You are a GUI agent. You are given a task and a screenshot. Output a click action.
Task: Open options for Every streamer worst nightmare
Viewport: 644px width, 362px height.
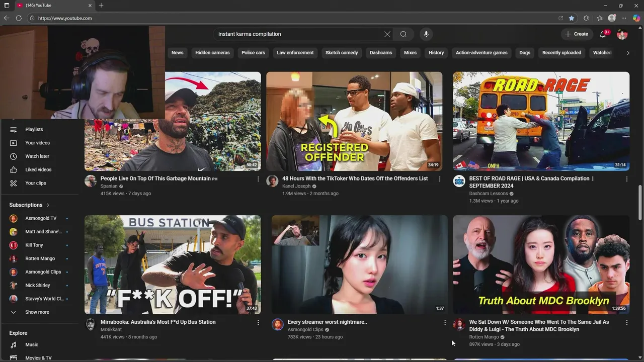[x=445, y=322]
